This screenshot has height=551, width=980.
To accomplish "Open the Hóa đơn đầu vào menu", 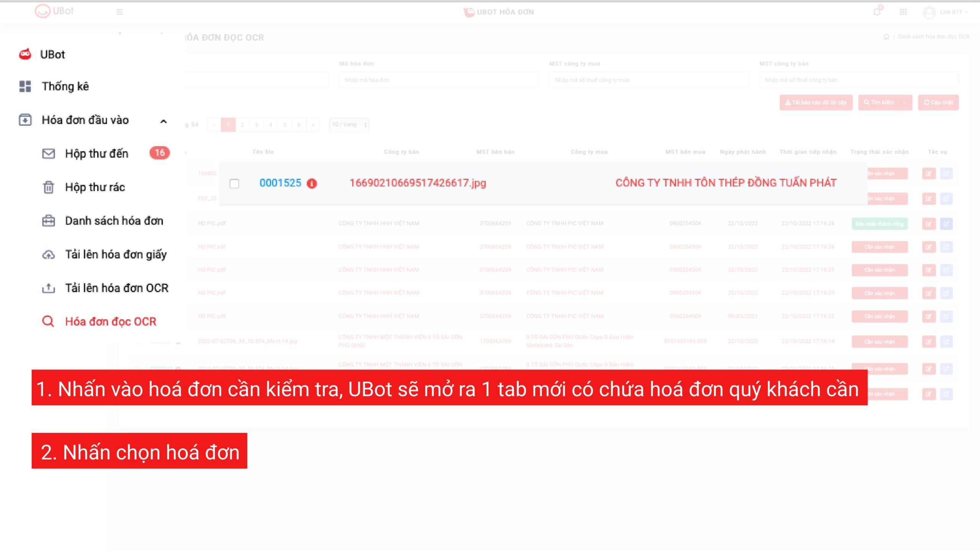I will [85, 120].
